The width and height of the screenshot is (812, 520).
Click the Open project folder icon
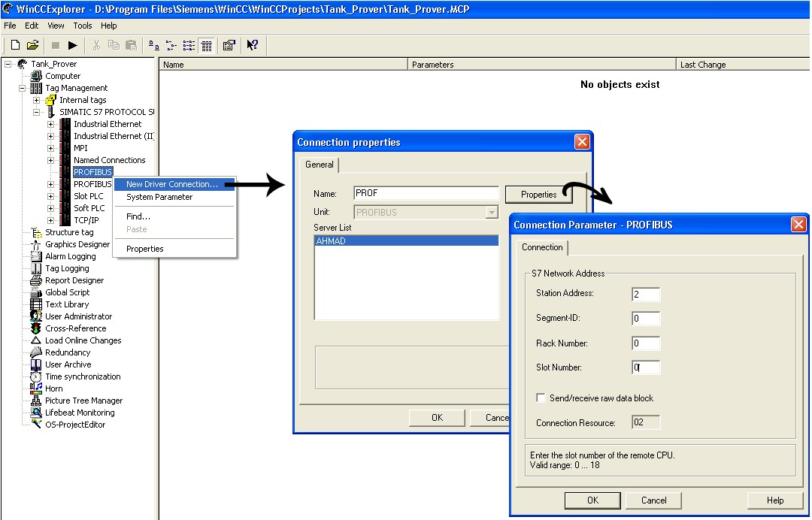coord(32,46)
